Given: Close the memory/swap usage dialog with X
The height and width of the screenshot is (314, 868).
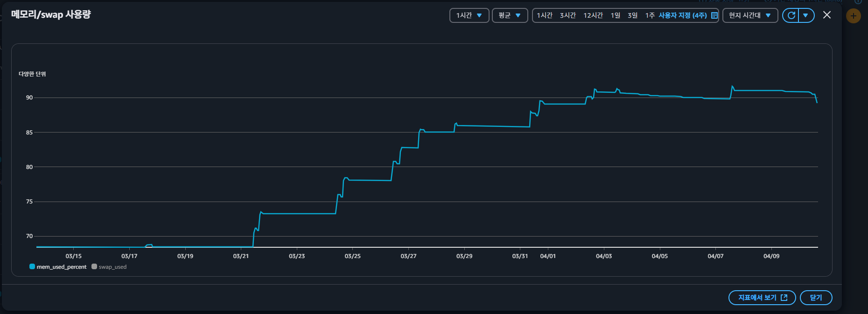Looking at the screenshot, I should click(826, 15).
